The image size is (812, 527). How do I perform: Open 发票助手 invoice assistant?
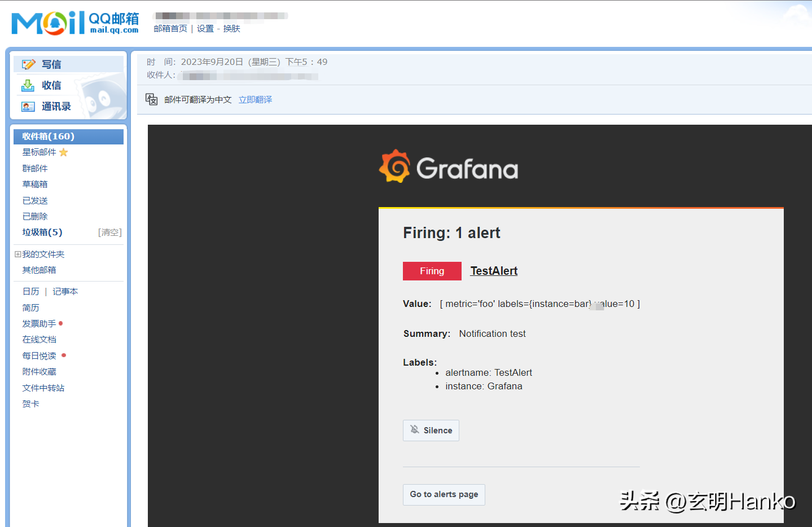39,324
